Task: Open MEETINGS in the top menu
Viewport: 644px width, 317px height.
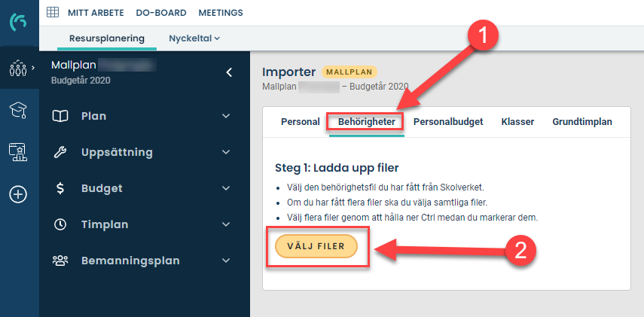Action: pyautogui.click(x=221, y=13)
